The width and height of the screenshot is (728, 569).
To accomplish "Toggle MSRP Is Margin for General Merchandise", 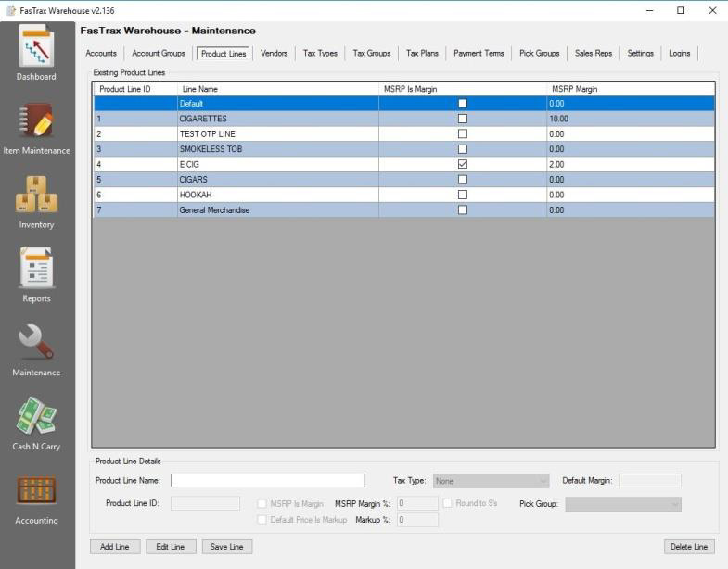I will (463, 209).
